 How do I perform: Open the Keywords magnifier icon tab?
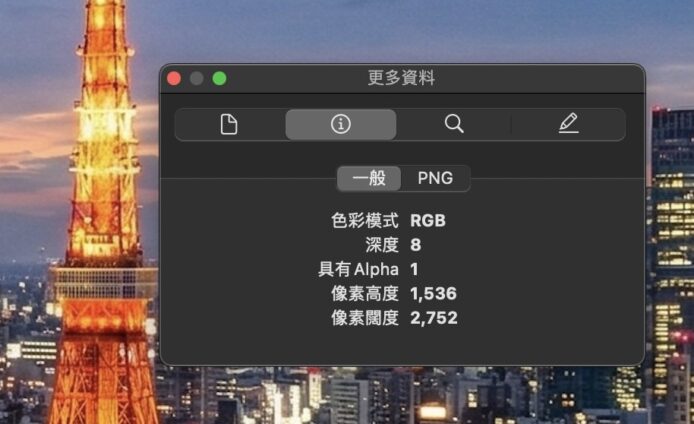point(454,124)
